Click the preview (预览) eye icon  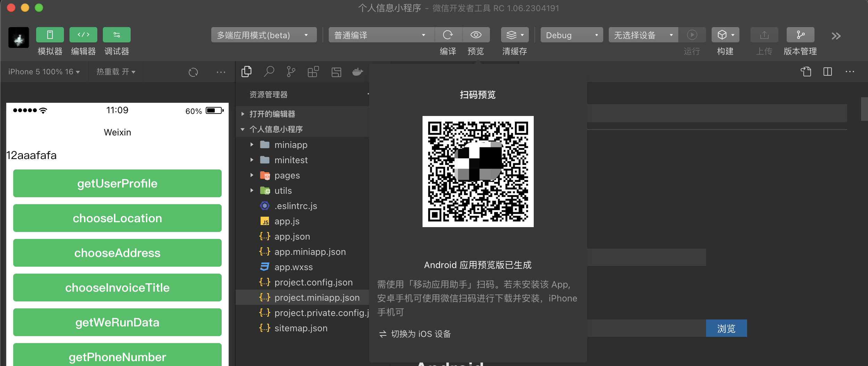click(x=476, y=35)
